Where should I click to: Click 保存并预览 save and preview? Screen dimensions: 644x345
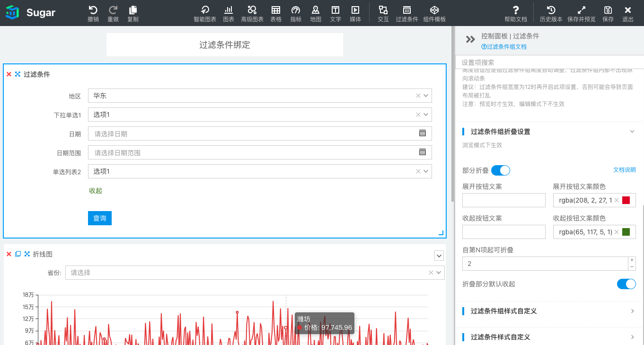point(582,14)
